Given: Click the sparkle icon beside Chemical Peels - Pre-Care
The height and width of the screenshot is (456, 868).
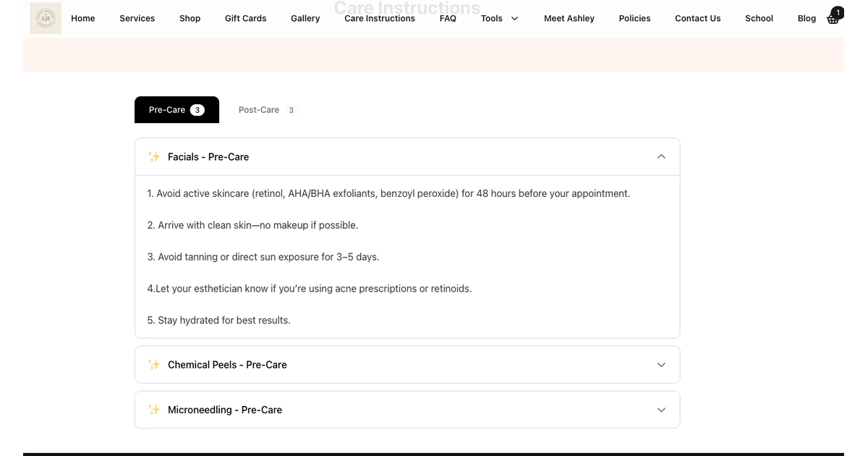Looking at the screenshot, I should 154,364.
